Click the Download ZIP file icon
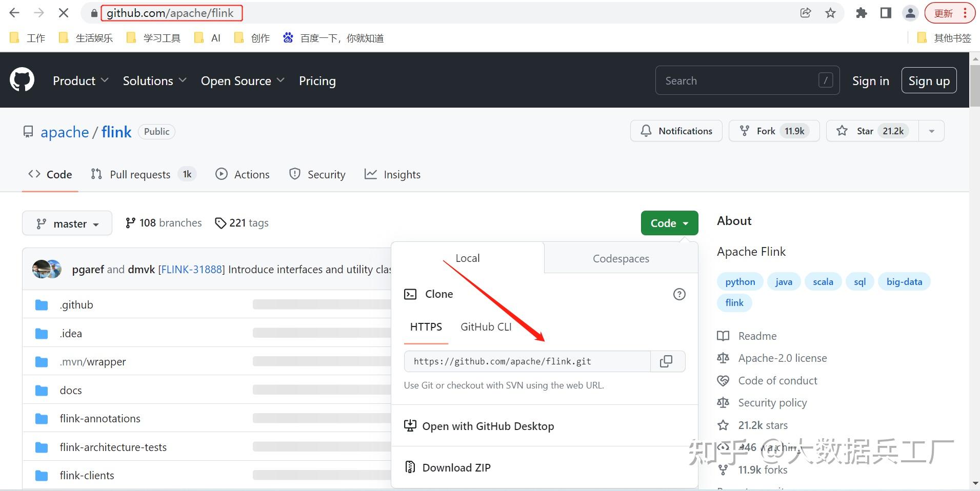 410,467
